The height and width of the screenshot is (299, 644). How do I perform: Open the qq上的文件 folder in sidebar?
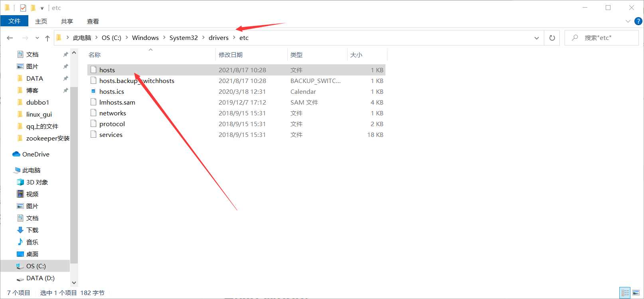(x=42, y=126)
